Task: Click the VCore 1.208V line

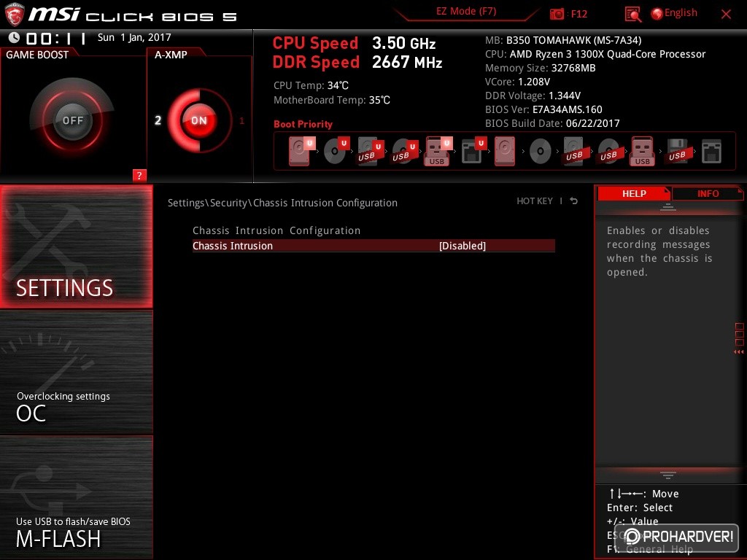Action: 517,82
